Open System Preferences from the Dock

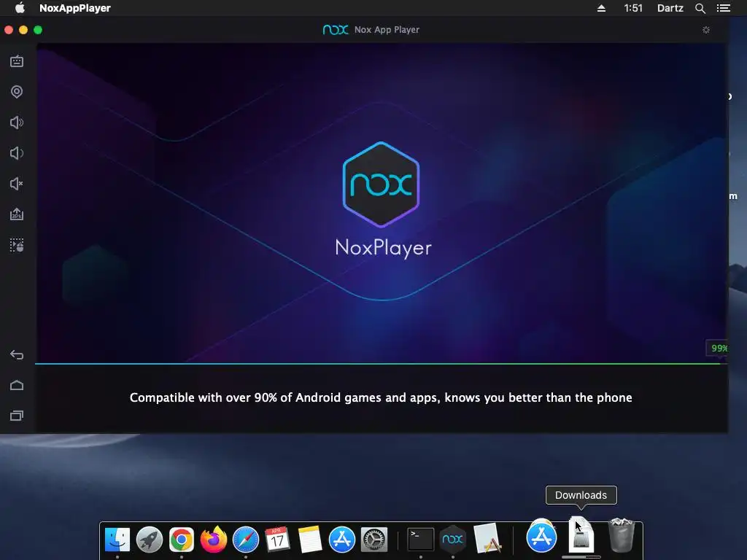[x=374, y=540]
